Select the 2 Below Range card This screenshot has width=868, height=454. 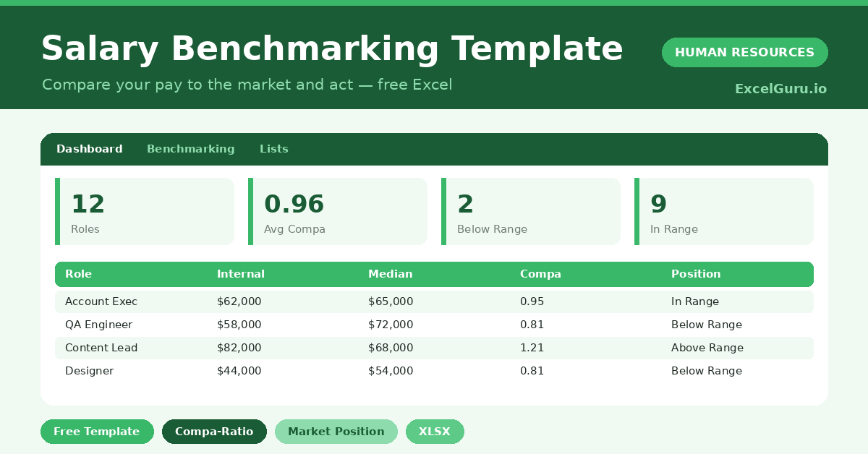click(531, 212)
